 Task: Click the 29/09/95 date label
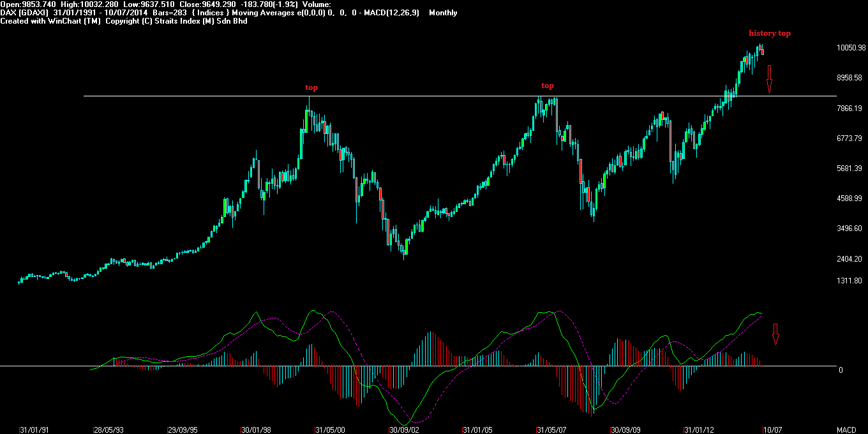point(183,430)
